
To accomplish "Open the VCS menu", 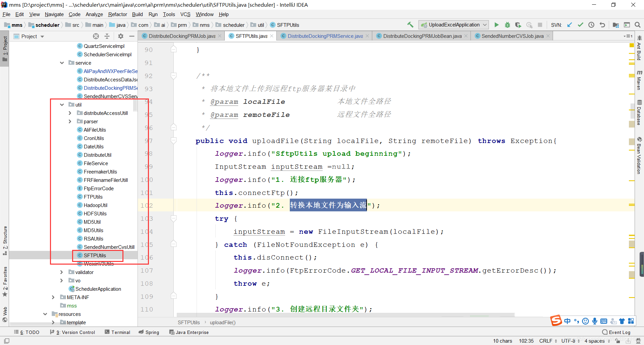I will (185, 14).
